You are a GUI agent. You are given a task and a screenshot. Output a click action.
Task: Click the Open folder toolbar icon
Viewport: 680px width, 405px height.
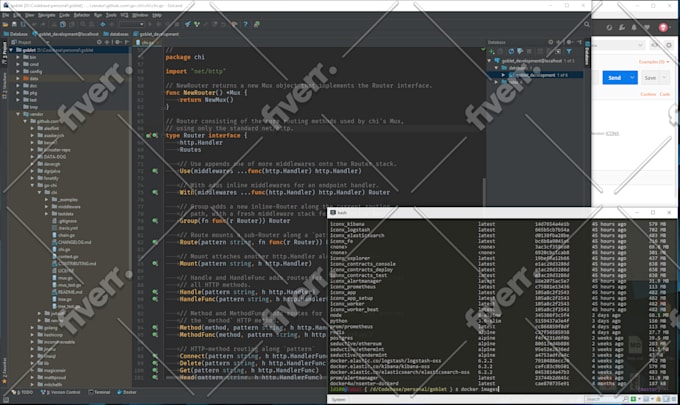coord(5,25)
